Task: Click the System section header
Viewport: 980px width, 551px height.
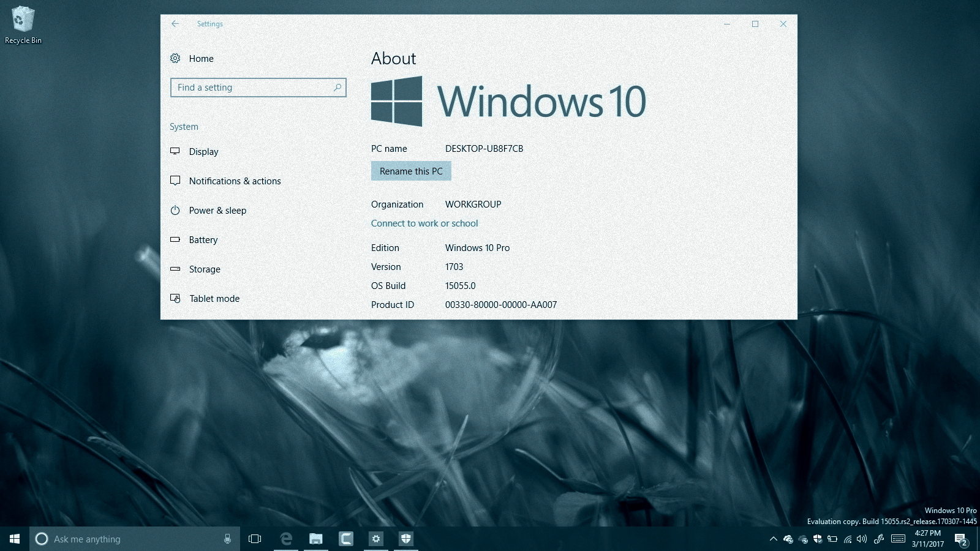Action: coord(184,127)
